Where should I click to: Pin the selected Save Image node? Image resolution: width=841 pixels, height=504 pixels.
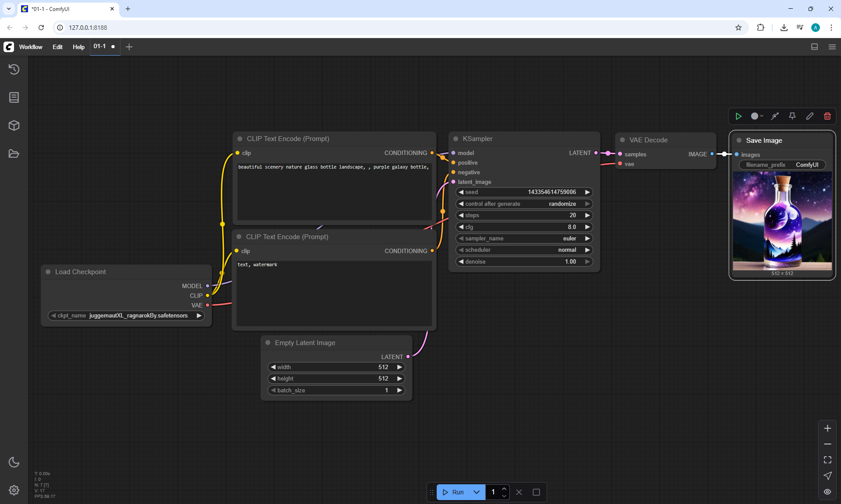click(x=792, y=116)
